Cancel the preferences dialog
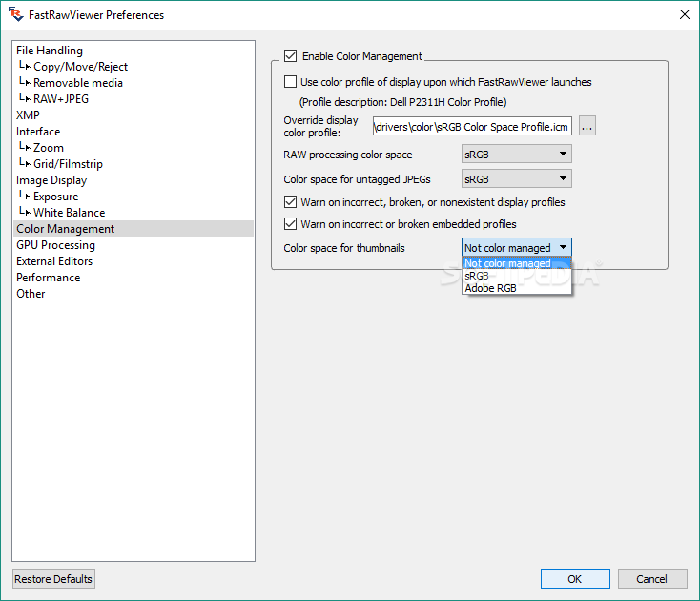 (652, 579)
